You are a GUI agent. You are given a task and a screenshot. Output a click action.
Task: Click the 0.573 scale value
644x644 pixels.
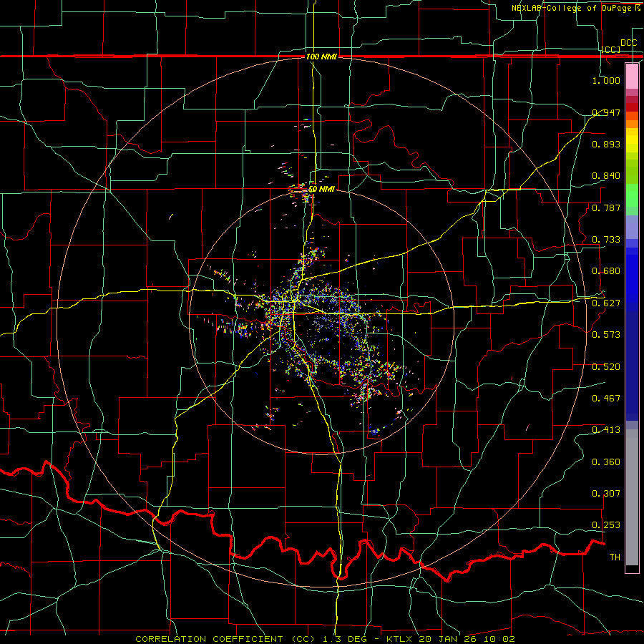606,335
